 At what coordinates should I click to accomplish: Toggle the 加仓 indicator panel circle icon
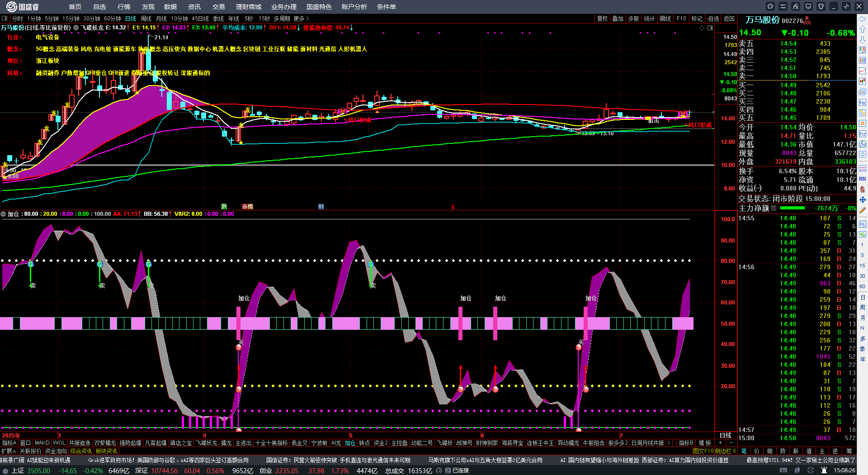[3, 214]
